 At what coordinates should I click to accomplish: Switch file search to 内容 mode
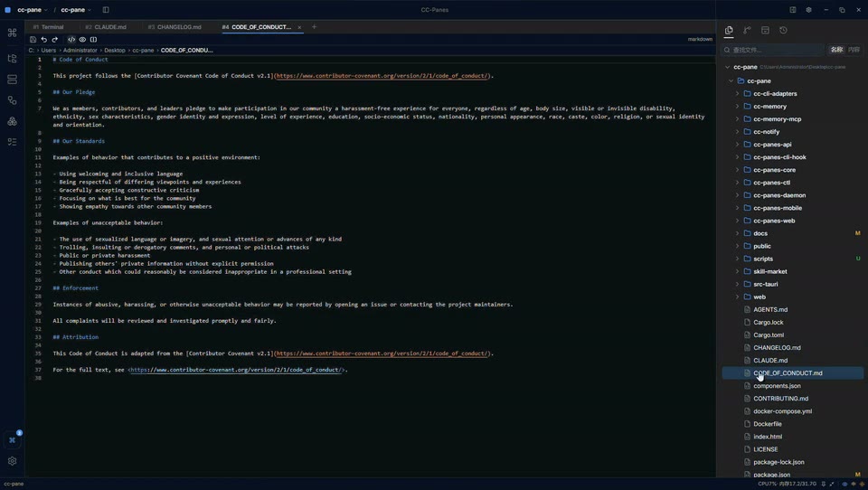coord(854,50)
